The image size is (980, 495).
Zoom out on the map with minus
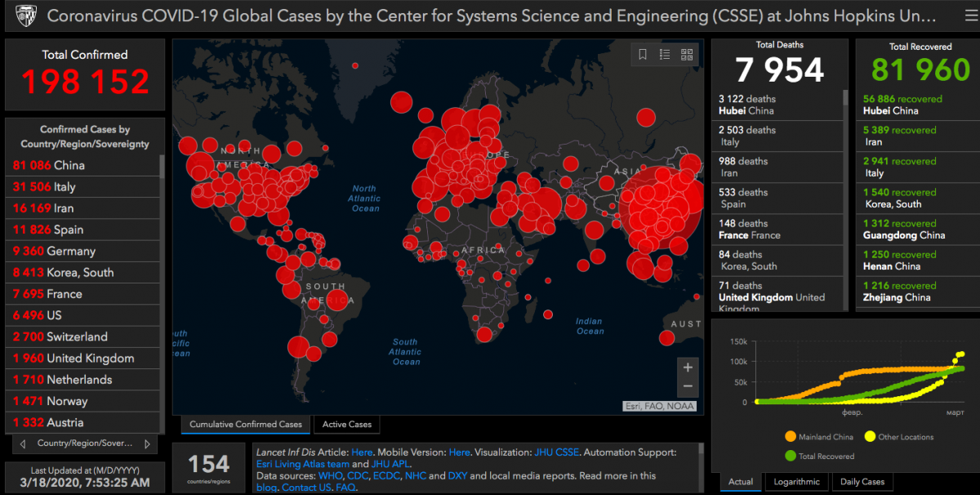688,386
